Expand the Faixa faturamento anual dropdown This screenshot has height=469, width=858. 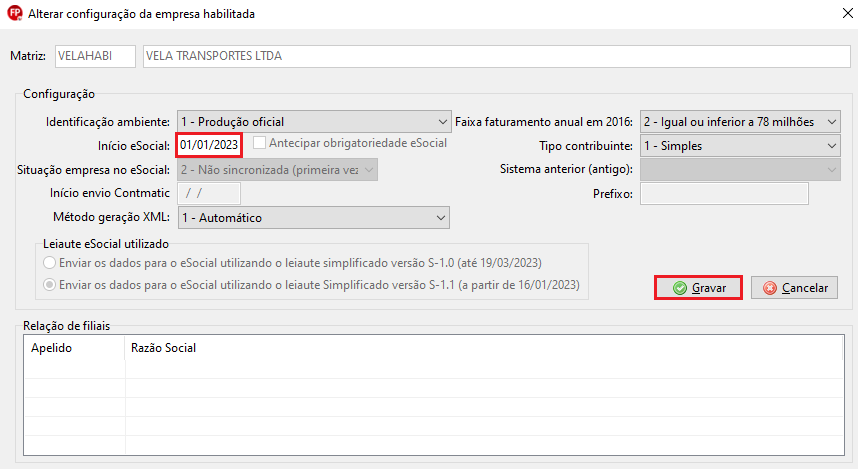pyautogui.click(x=740, y=122)
